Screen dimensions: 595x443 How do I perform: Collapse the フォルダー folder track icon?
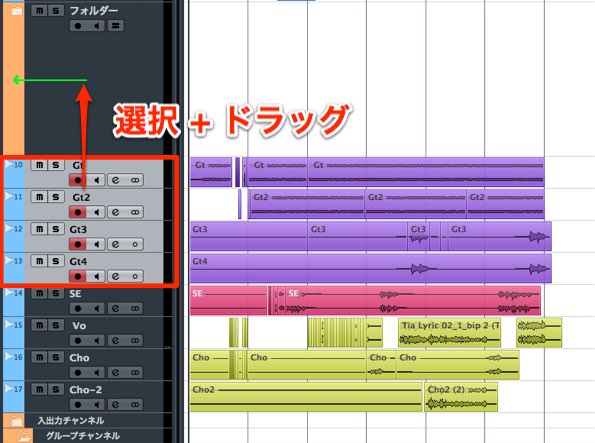click(x=16, y=11)
